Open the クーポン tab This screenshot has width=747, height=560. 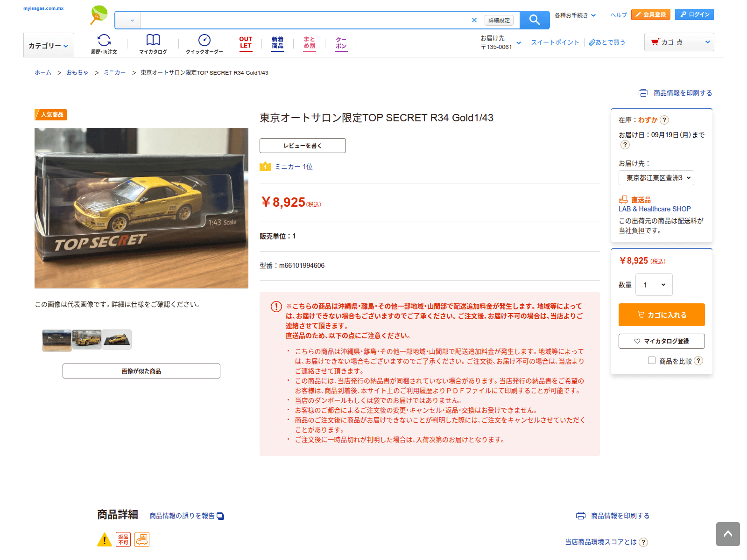tap(341, 43)
